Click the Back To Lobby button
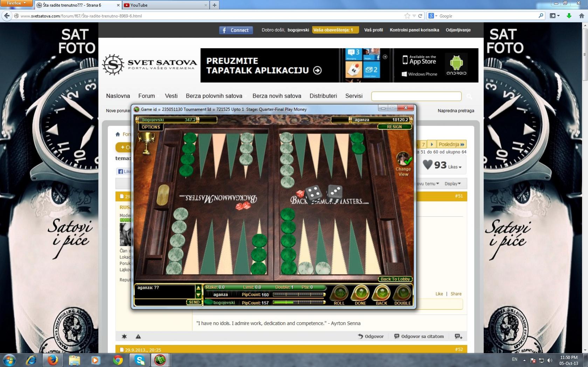The height and width of the screenshot is (367, 588). coord(395,279)
